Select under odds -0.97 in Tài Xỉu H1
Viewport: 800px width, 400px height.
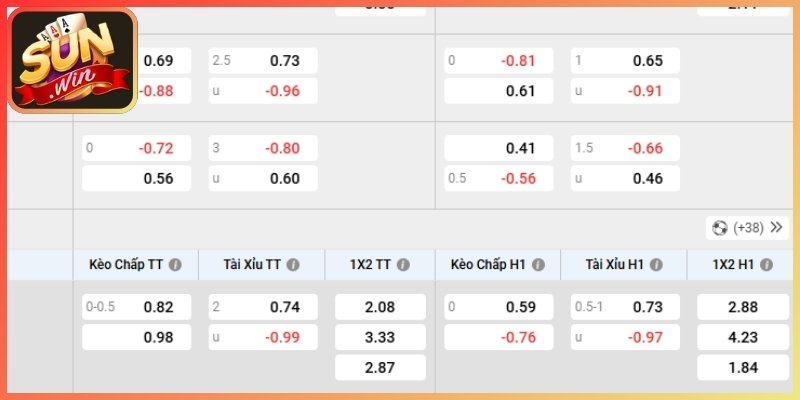[625, 337]
